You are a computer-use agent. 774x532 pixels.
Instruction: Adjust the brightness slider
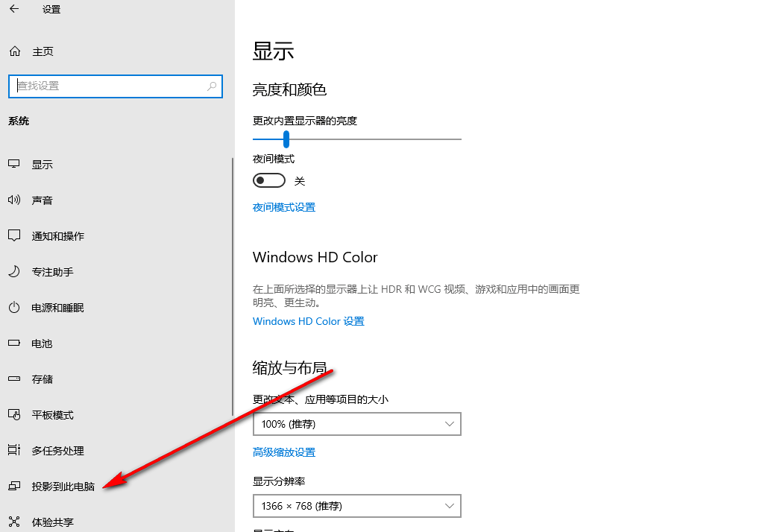(x=286, y=139)
